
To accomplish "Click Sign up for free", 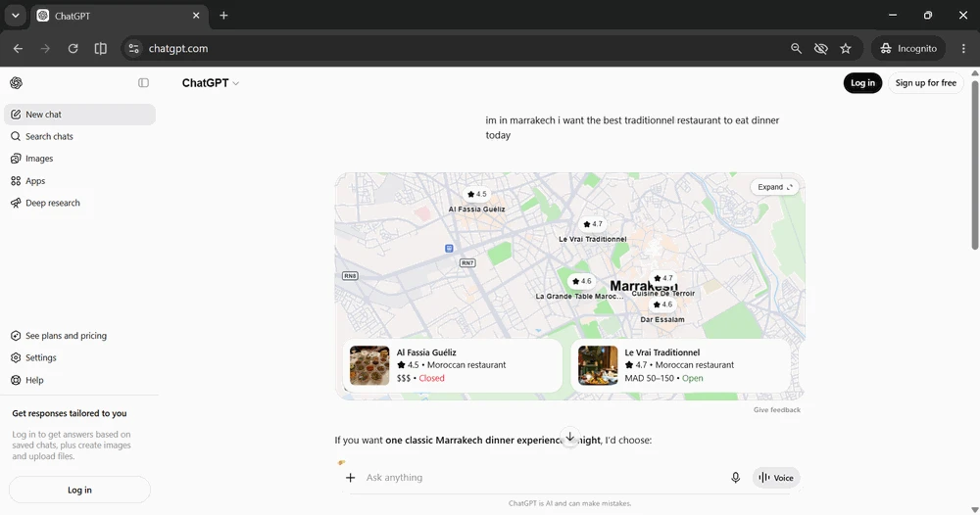I will coord(926,83).
